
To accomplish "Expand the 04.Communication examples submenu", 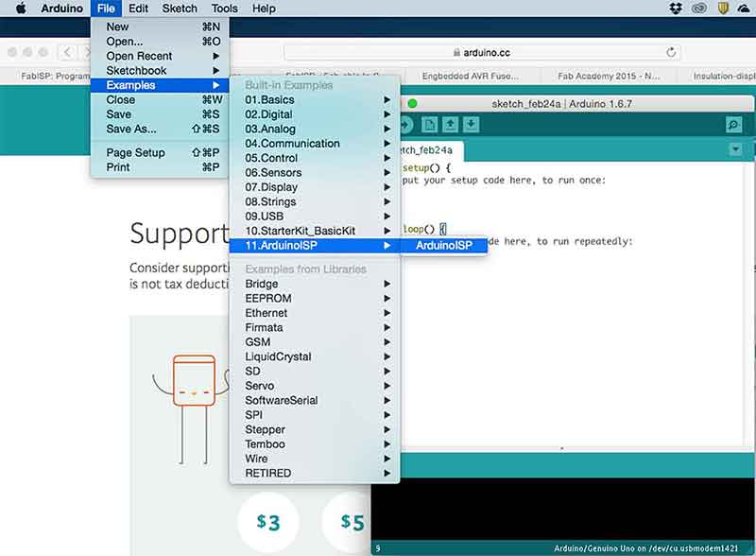I will [315, 144].
